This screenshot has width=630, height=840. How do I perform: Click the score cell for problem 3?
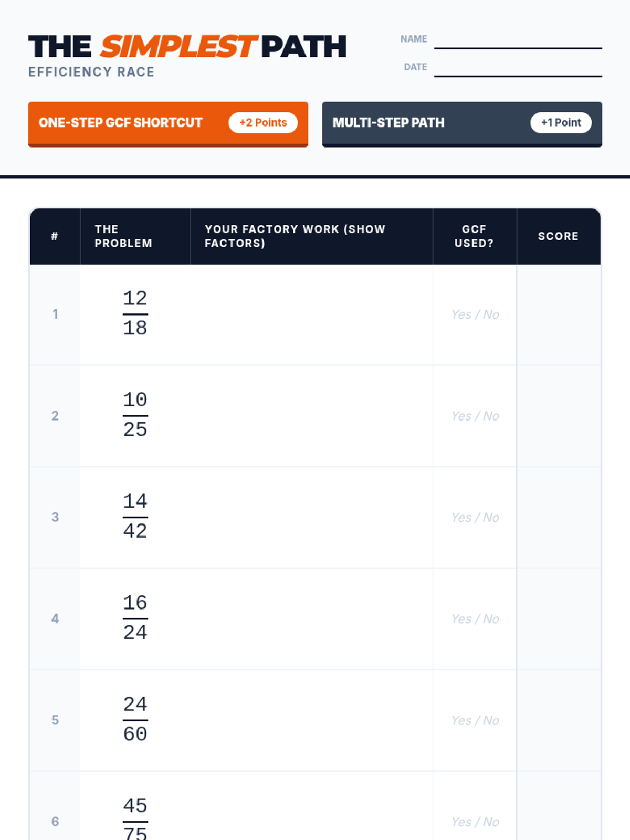pyautogui.click(x=559, y=518)
